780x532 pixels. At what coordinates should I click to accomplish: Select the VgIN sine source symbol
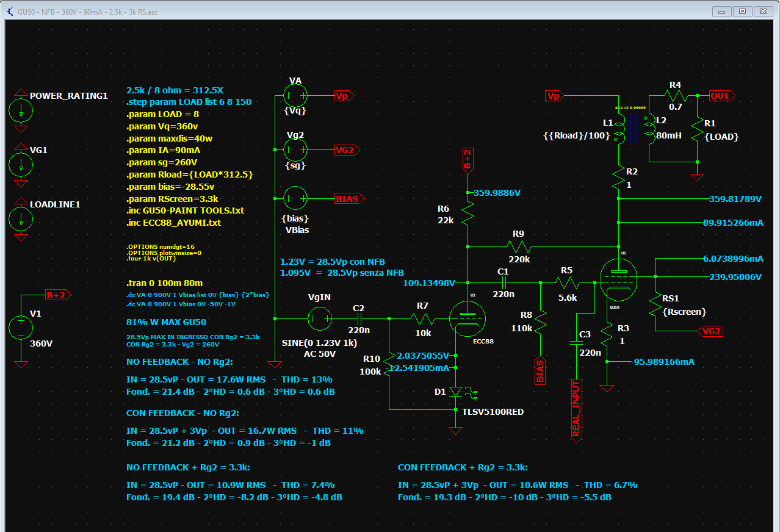pyautogui.click(x=319, y=318)
